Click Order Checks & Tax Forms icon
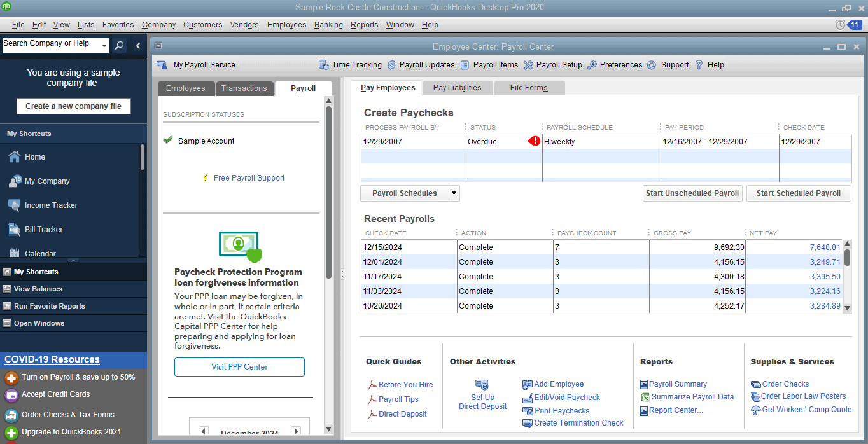The height and width of the screenshot is (444, 868). pos(11,415)
